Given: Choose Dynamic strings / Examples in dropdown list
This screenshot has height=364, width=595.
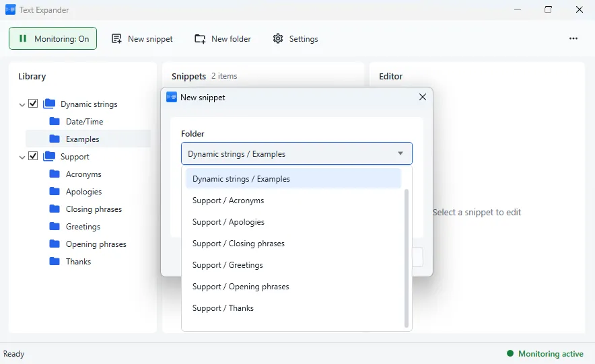Looking at the screenshot, I should coord(293,178).
